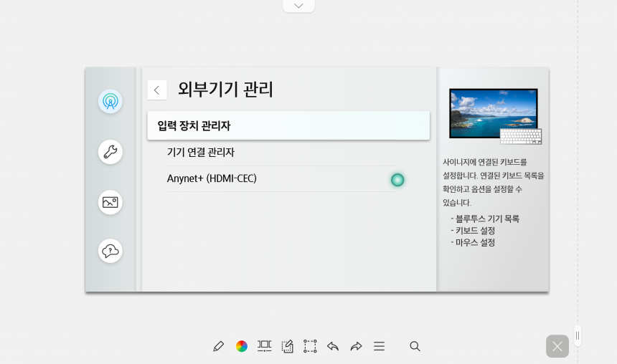Click the redo arrow icon

click(356, 346)
